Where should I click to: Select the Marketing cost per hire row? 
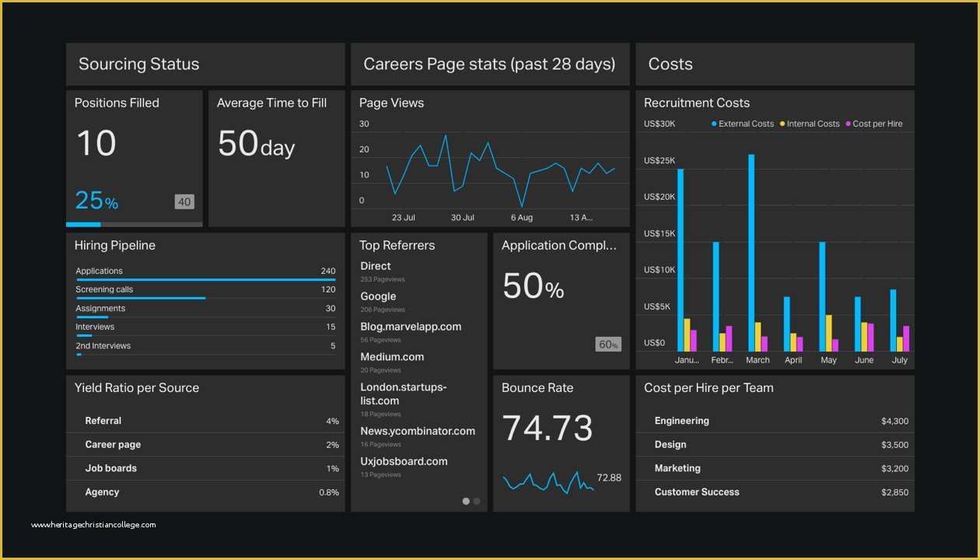click(x=775, y=468)
